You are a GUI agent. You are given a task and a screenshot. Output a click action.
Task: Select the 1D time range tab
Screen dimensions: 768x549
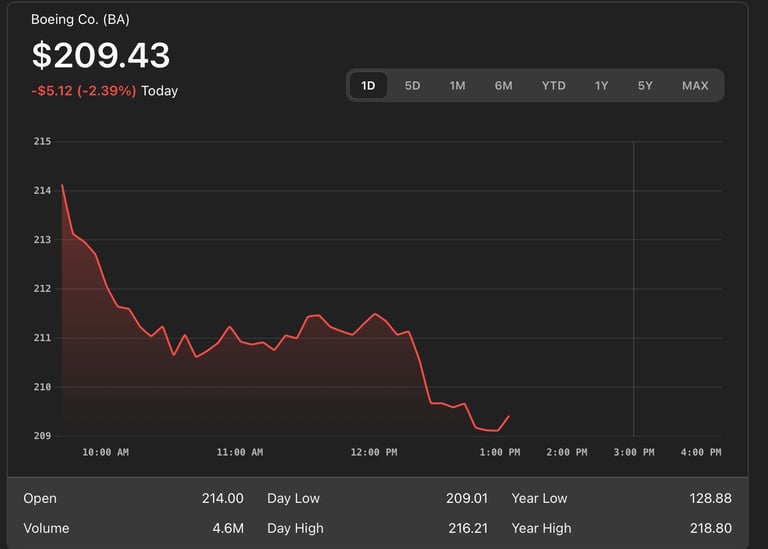[x=368, y=86]
